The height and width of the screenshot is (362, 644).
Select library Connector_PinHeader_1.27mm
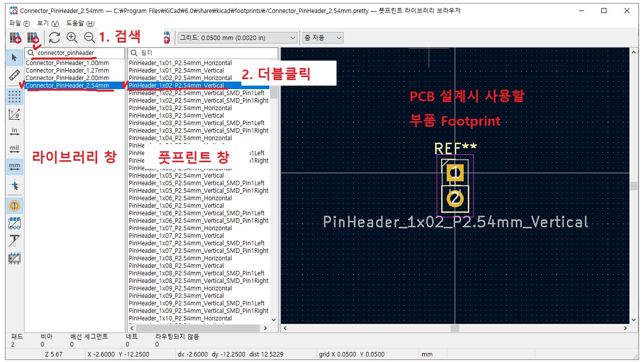coord(75,71)
